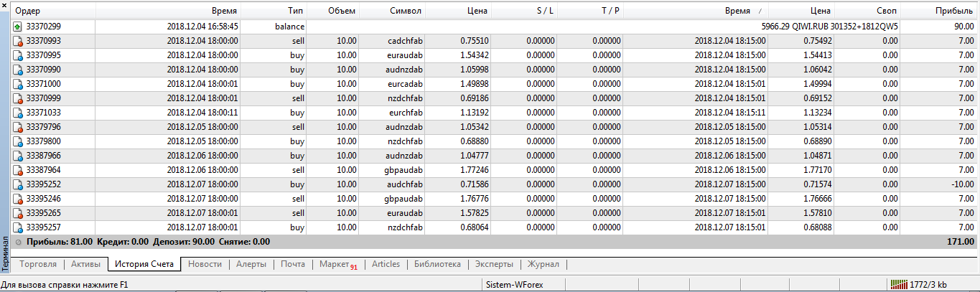This screenshot has height=292, width=980.
Task: Click the icon for losing order 33395252
Action: [x=18, y=184]
